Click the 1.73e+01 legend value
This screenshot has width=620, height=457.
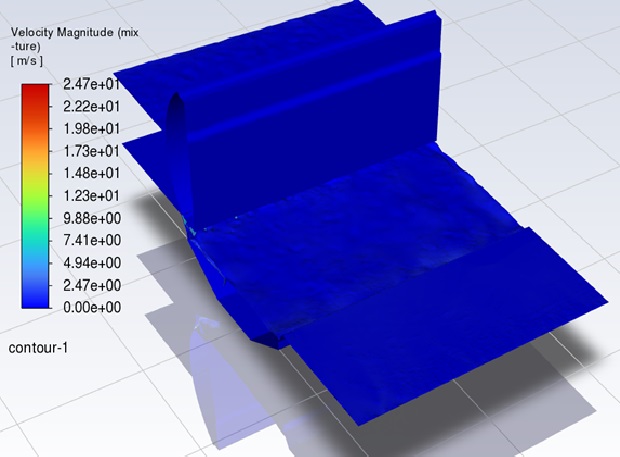[92, 151]
